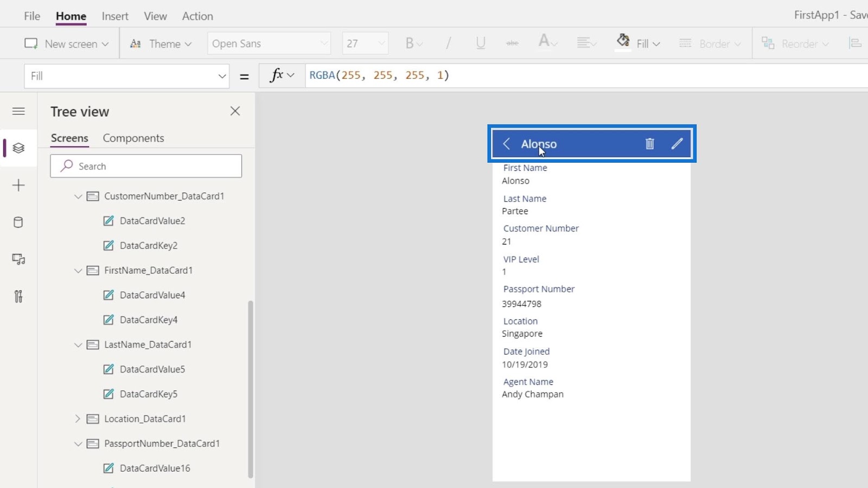Toggle Strikethrough formatting

pos(512,43)
